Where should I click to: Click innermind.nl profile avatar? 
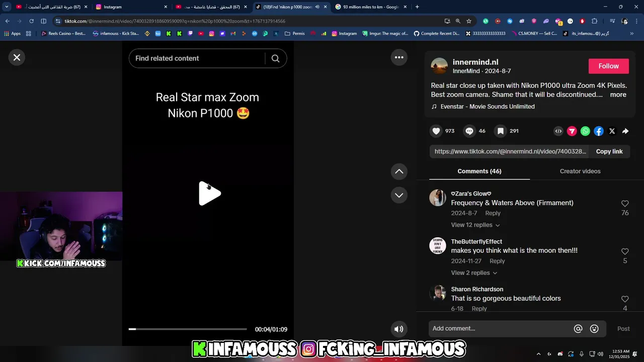(x=439, y=66)
